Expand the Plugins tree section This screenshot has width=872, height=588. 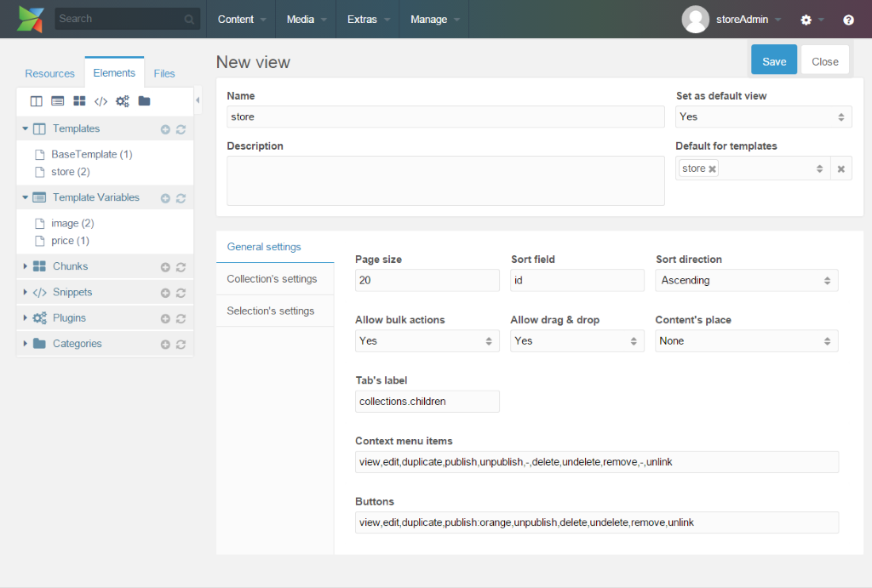pyautogui.click(x=25, y=317)
